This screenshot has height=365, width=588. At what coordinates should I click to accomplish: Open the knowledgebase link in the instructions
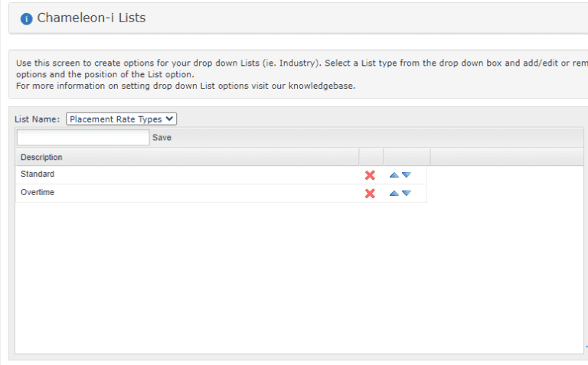(x=321, y=86)
